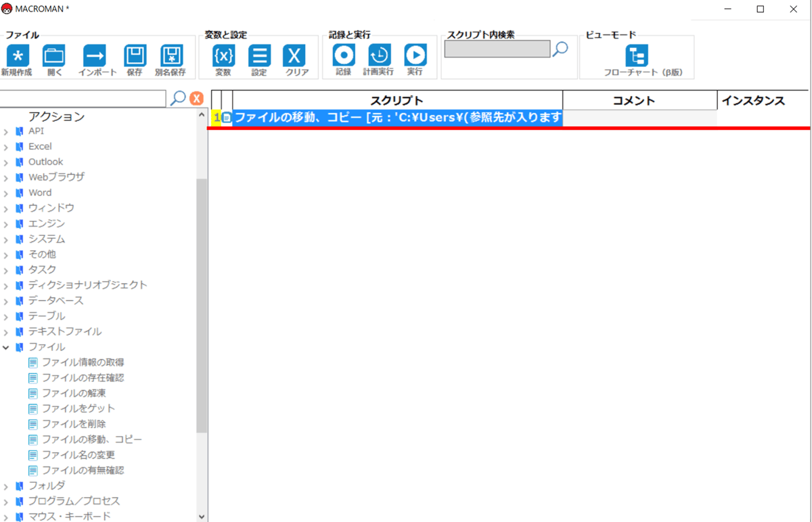The height and width of the screenshot is (522, 812).
Task: Click the アクション tree header label
Action: click(56, 116)
